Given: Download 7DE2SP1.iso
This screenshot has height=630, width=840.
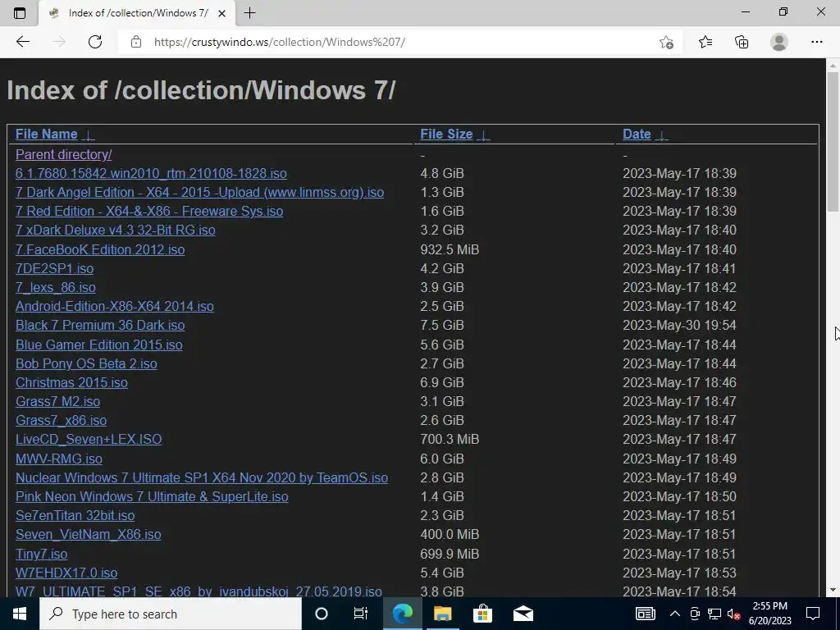Looking at the screenshot, I should pyautogui.click(x=55, y=268).
